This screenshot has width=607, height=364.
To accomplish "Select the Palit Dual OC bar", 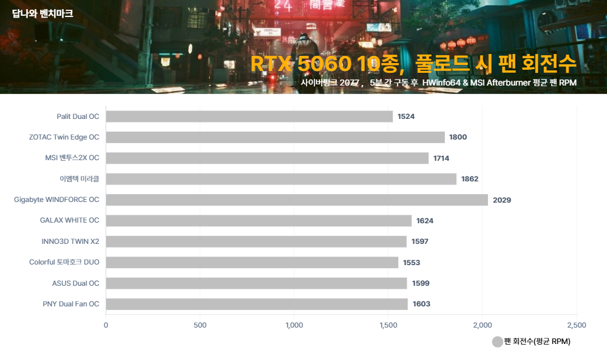I will click(249, 116).
